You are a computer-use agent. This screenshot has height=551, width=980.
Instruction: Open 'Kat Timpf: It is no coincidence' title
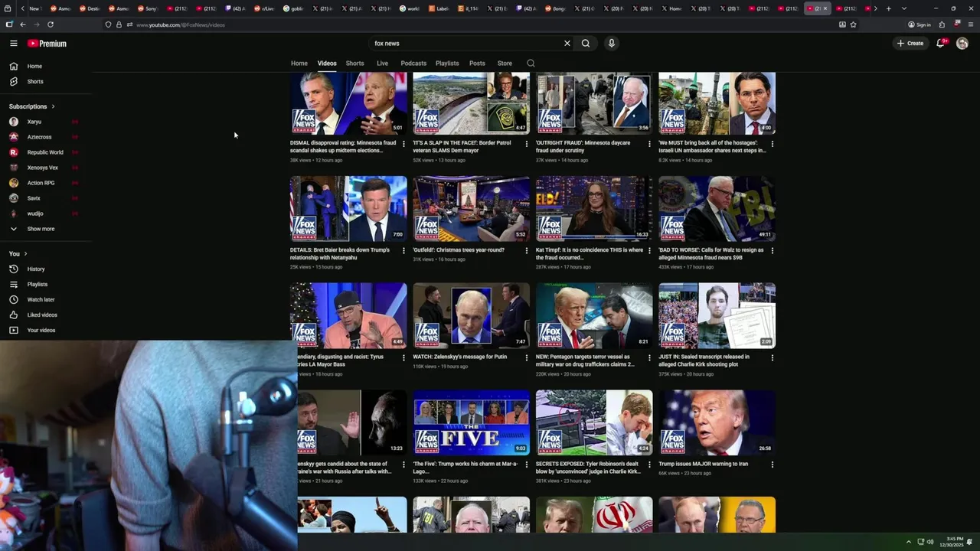(x=590, y=254)
